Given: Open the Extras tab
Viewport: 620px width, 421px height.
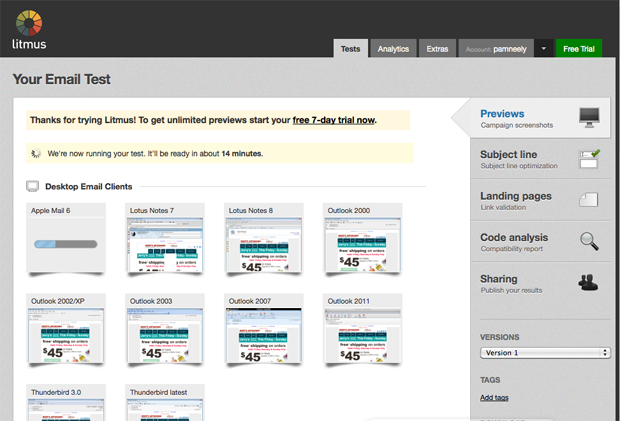Looking at the screenshot, I should (x=437, y=48).
